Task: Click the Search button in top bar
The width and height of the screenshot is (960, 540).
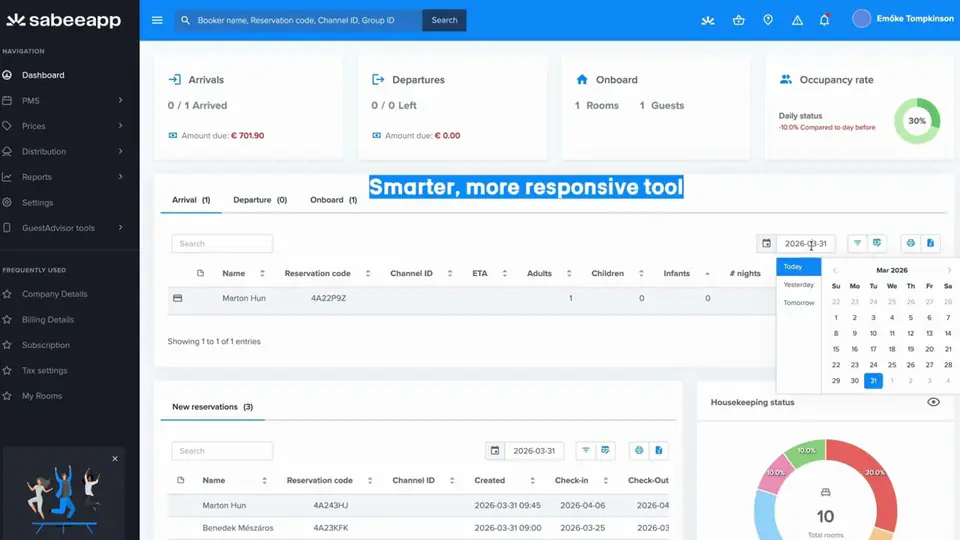Action: point(444,20)
